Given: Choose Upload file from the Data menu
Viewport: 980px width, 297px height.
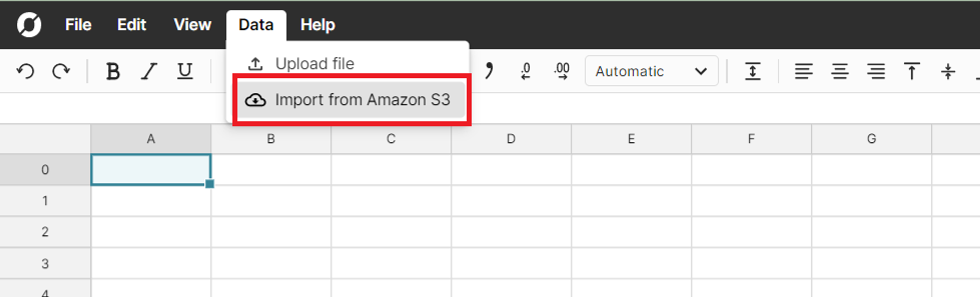Looking at the screenshot, I should [x=315, y=64].
